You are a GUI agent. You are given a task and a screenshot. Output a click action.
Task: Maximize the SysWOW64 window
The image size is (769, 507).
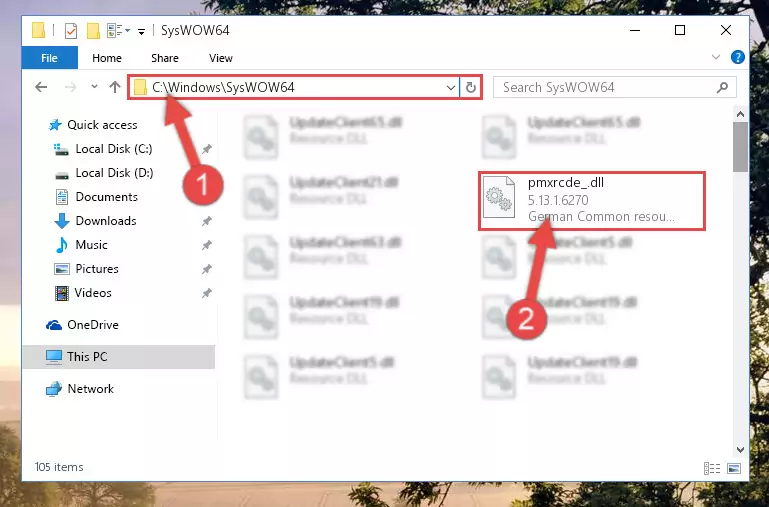(x=680, y=30)
